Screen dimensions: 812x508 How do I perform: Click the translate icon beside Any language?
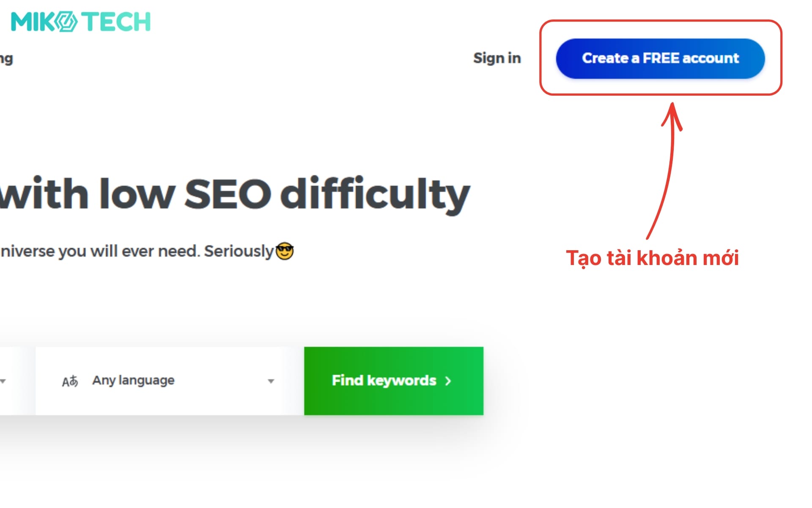click(x=70, y=381)
